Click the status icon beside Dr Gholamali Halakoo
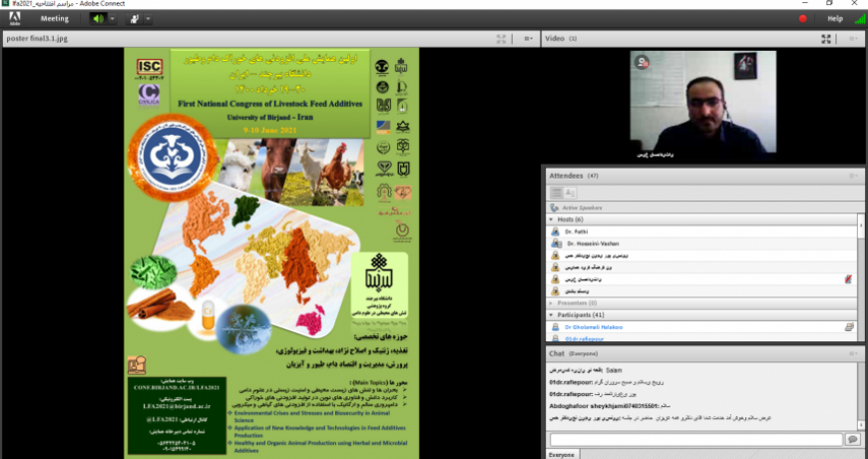Screen dimensions: 868x459 (x=849, y=327)
